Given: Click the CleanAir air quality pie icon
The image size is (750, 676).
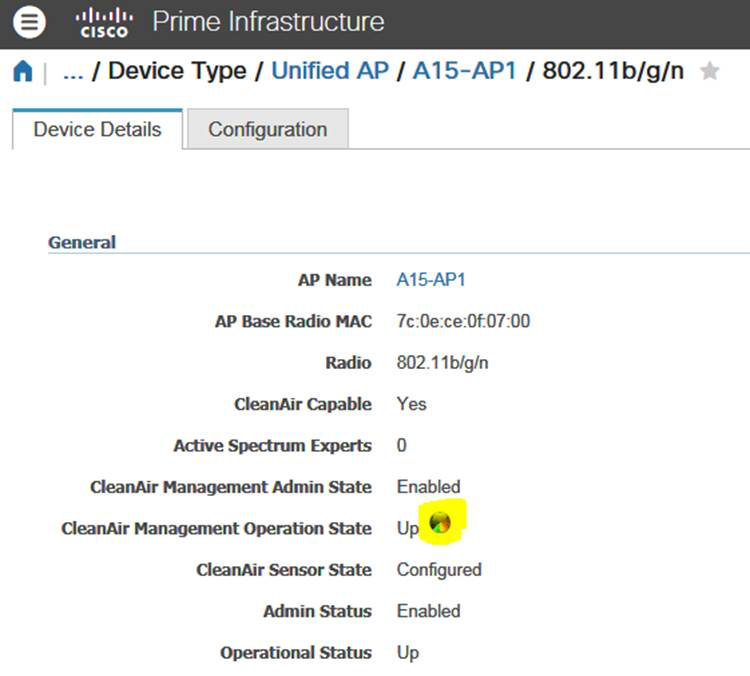Looking at the screenshot, I should [440, 522].
